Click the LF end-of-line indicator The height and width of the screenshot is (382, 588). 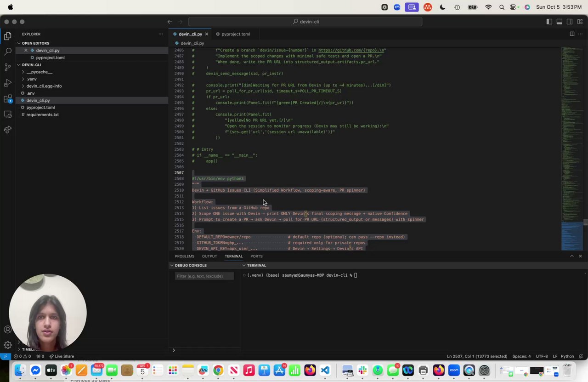coord(555,356)
